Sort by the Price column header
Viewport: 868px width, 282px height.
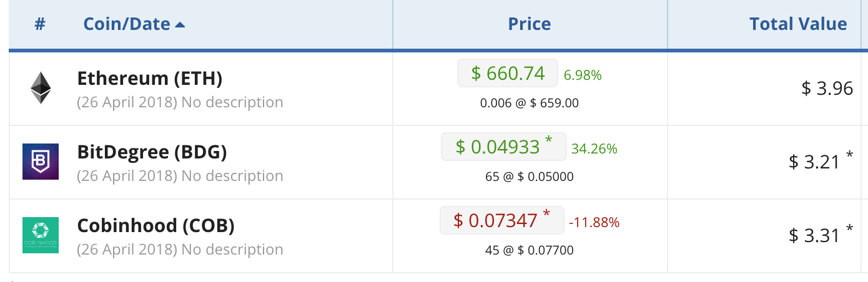[530, 24]
